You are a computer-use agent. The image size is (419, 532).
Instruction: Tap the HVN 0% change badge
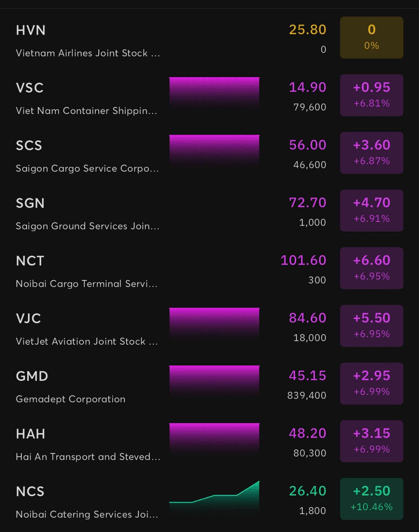(371, 37)
